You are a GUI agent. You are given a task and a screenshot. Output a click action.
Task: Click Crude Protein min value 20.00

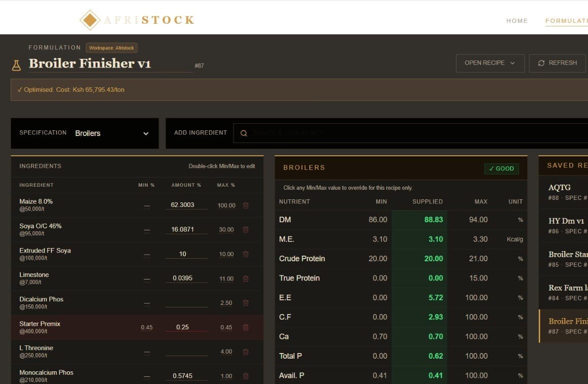pyautogui.click(x=378, y=259)
